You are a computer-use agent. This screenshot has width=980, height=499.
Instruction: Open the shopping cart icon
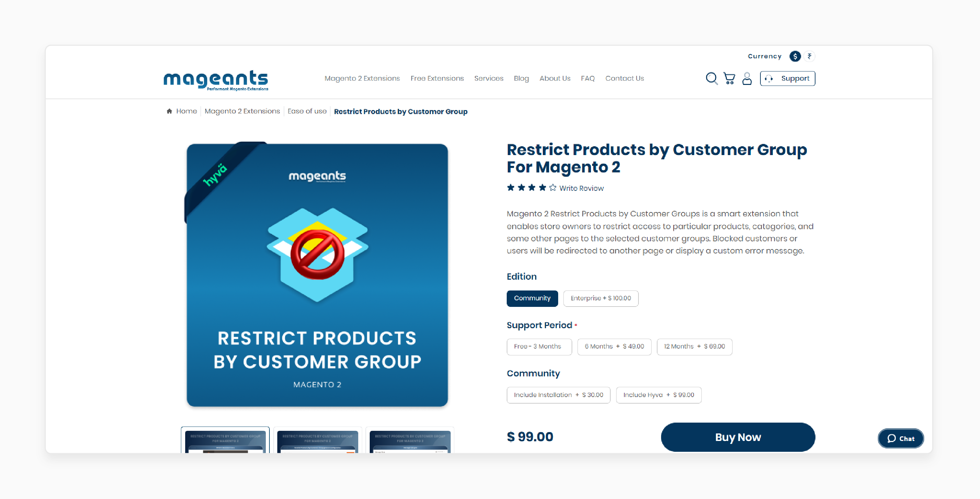[x=729, y=78]
